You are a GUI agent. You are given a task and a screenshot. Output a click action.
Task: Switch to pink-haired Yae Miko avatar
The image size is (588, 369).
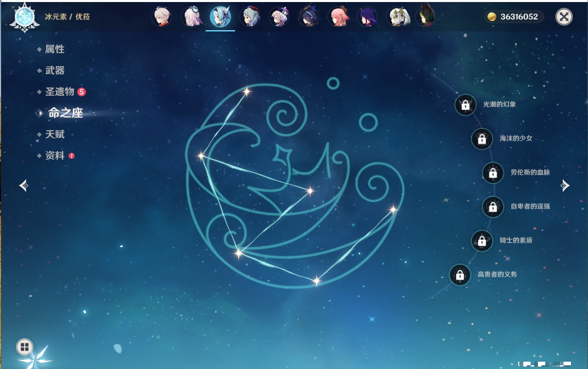[338, 17]
